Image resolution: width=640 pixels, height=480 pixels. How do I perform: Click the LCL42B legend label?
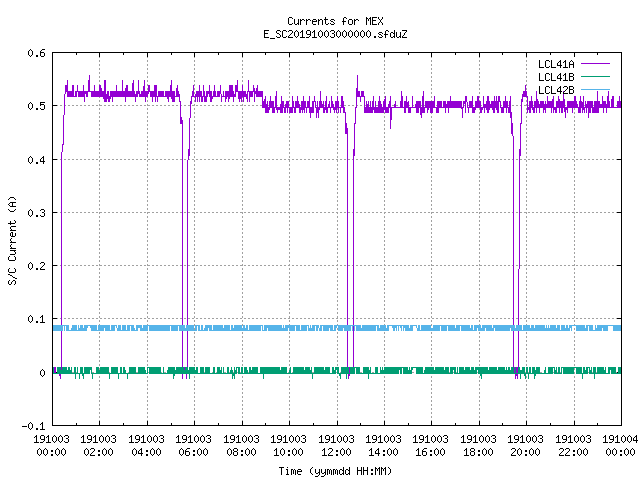[x=556, y=90]
